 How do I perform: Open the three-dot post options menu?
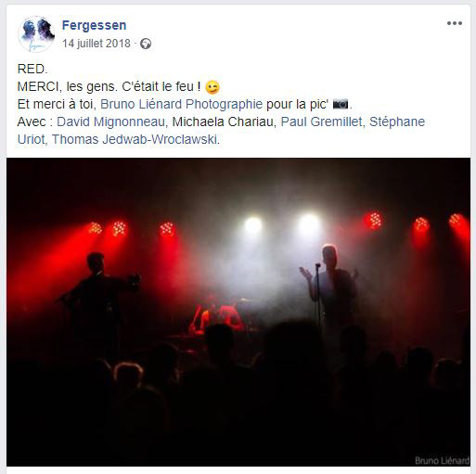pyautogui.click(x=455, y=23)
